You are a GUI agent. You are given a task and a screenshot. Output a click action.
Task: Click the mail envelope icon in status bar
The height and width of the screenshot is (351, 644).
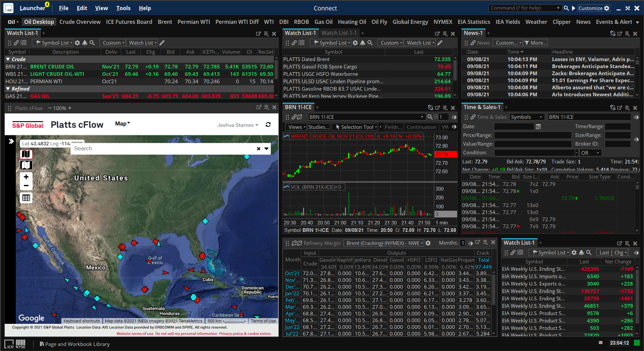pyautogui.click(x=601, y=343)
